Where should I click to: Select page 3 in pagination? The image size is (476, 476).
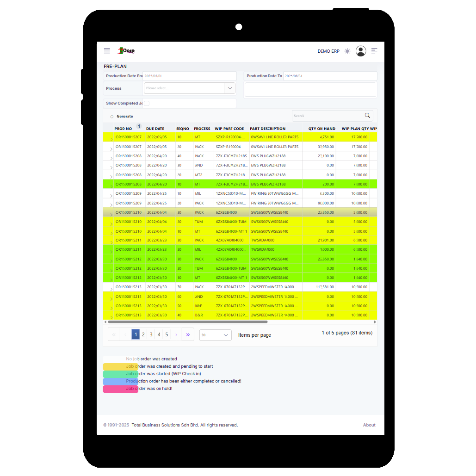coord(151,334)
